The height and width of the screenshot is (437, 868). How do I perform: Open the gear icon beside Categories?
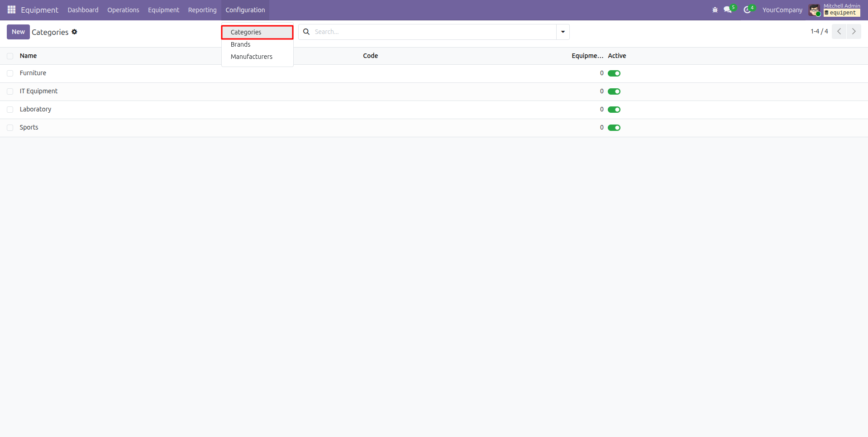tap(75, 32)
